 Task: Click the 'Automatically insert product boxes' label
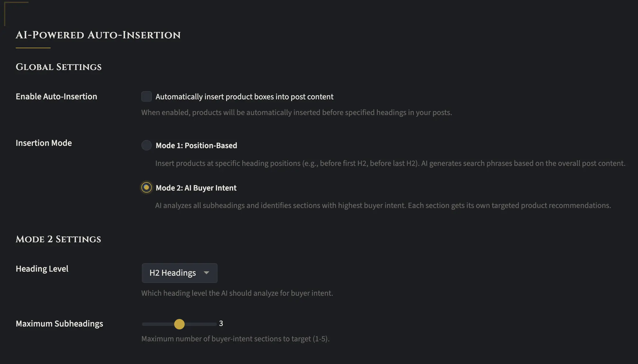tap(244, 97)
